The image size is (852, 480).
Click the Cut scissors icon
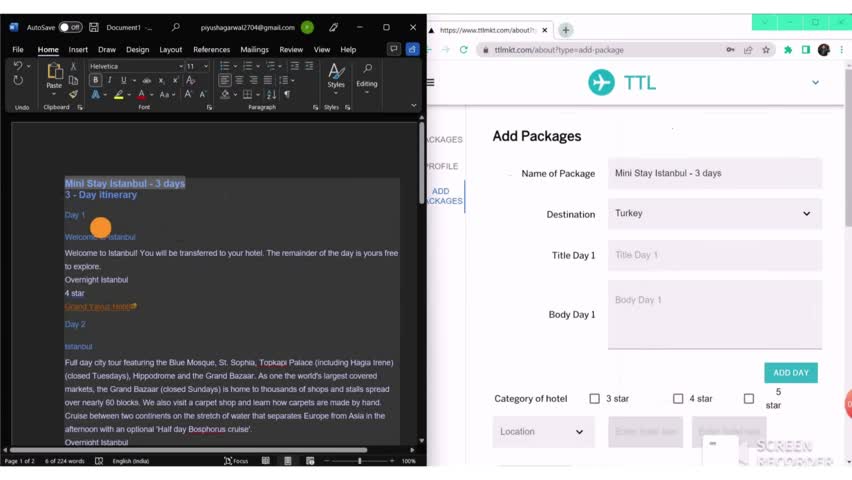73,66
